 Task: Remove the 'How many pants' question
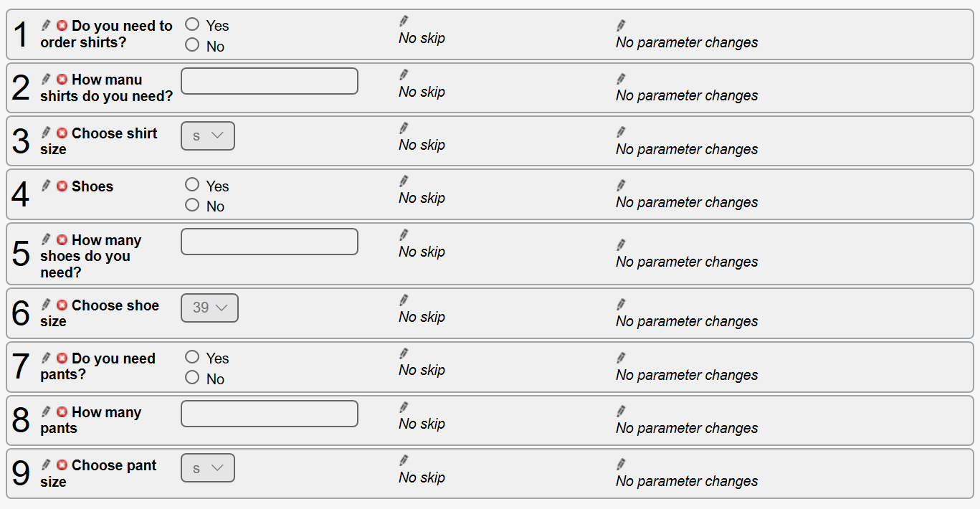[x=62, y=412]
